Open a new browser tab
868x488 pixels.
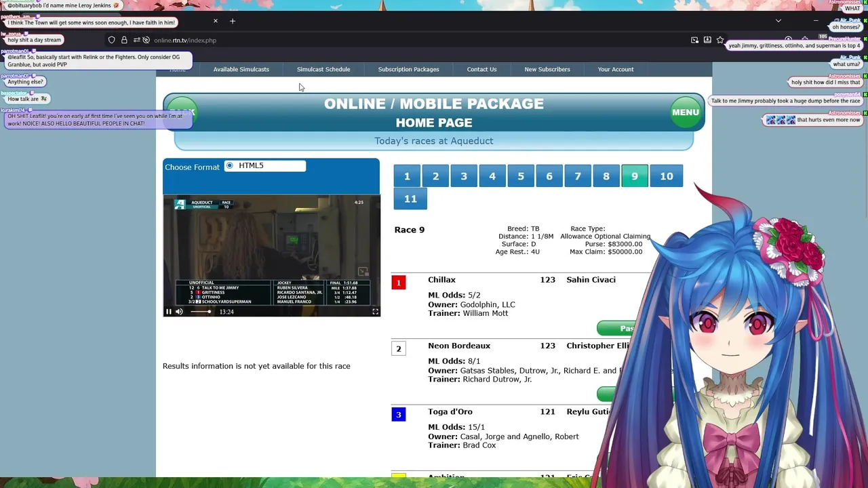pyautogui.click(x=233, y=21)
